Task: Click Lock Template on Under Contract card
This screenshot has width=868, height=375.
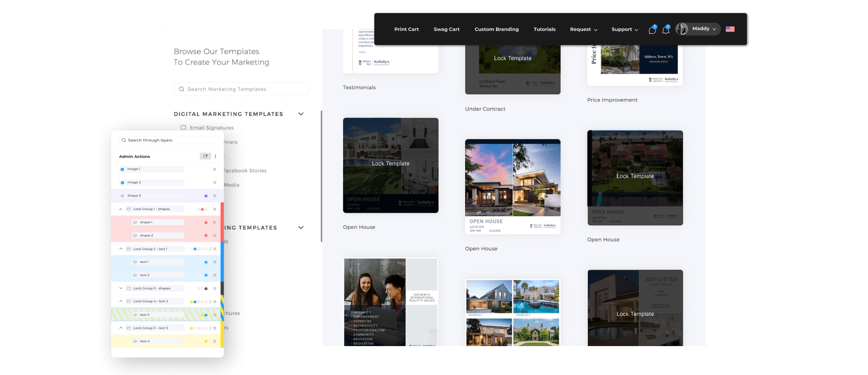Action: pos(513,58)
